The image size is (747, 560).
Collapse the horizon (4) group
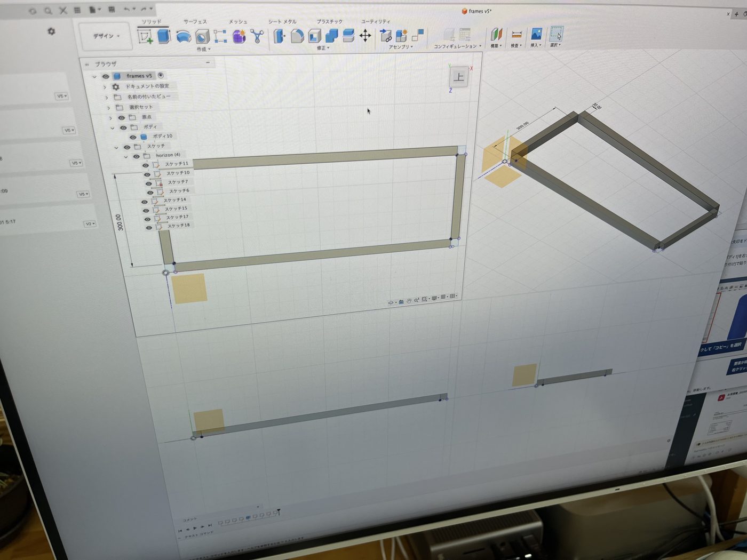point(126,157)
